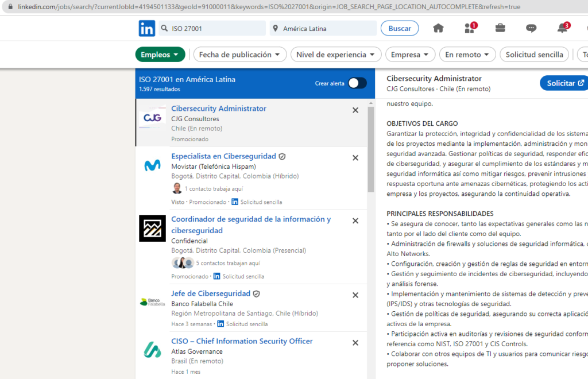The height and width of the screenshot is (379, 588).
Task: Toggle the Crear alerta switch
Action: 357,83
